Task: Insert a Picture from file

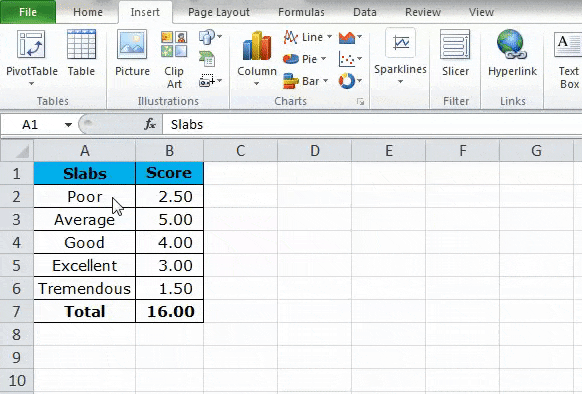Action: click(132, 54)
